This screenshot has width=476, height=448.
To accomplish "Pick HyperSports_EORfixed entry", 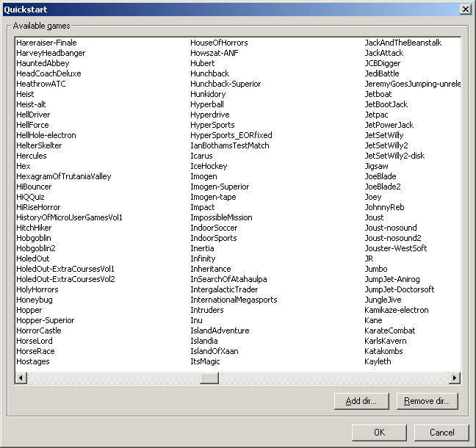I will point(231,135).
